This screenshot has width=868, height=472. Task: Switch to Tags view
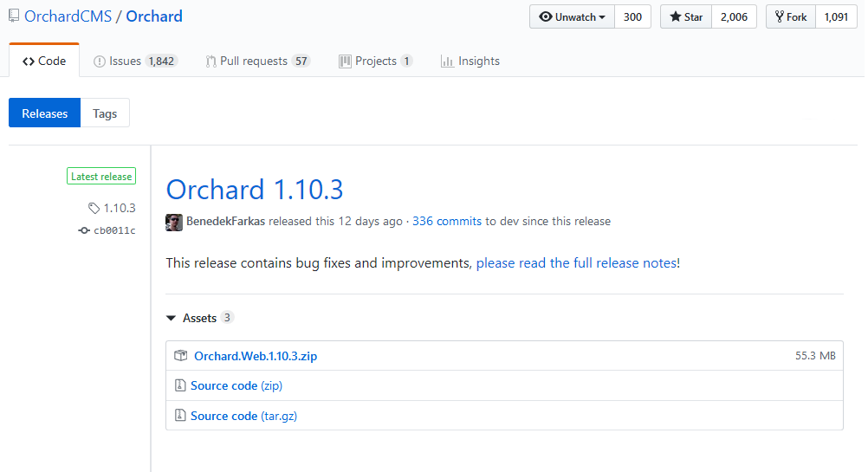pos(105,113)
